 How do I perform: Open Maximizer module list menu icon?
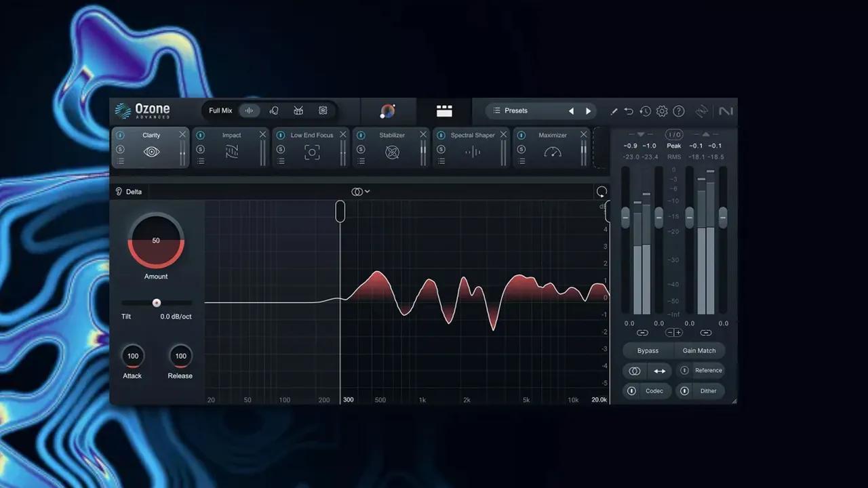tap(521, 161)
